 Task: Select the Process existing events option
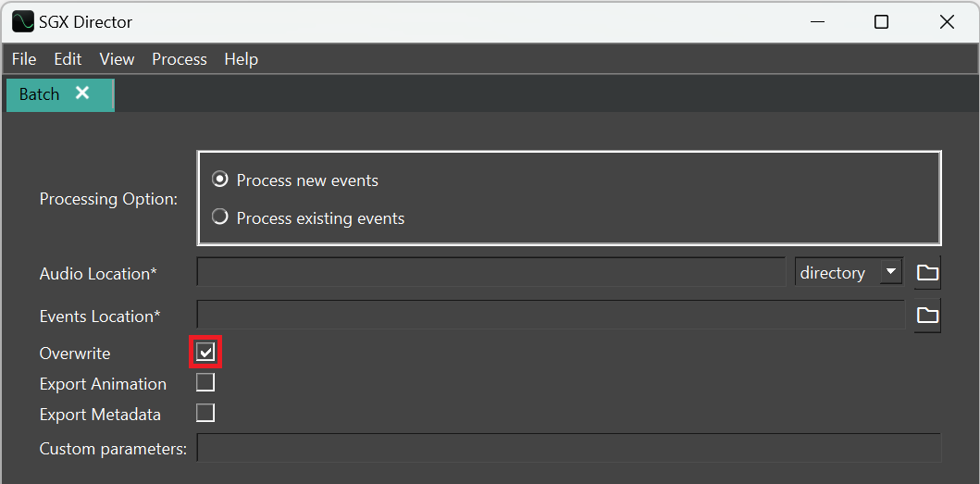pos(220,217)
